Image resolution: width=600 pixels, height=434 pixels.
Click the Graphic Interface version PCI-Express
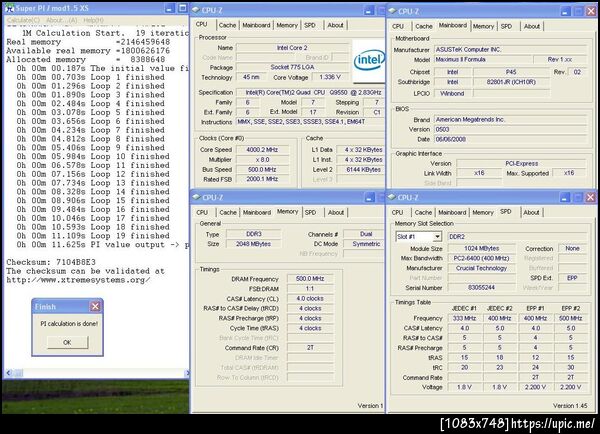tap(521, 163)
